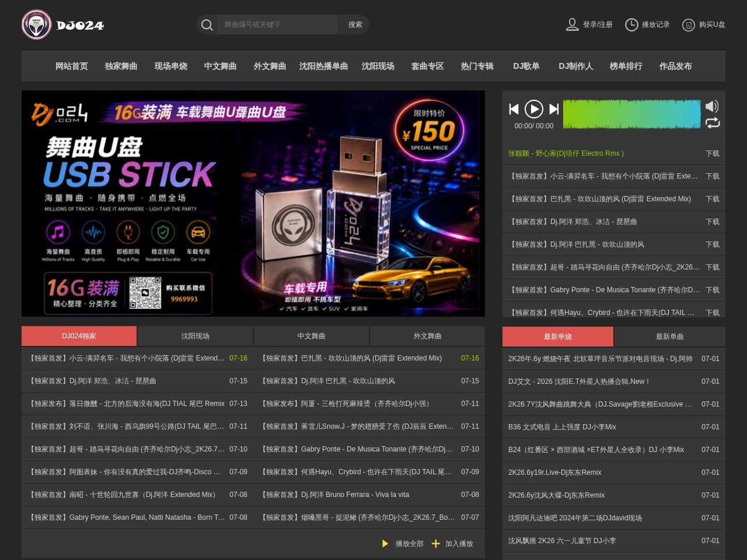Click the yellow play-all triangle icon
The height and width of the screenshot is (560, 747).
click(x=385, y=544)
